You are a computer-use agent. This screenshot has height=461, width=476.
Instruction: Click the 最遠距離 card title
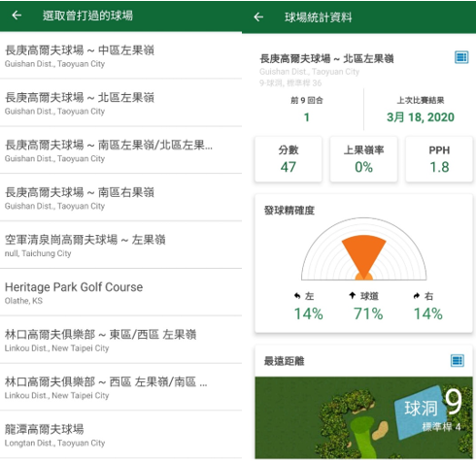(284, 361)
